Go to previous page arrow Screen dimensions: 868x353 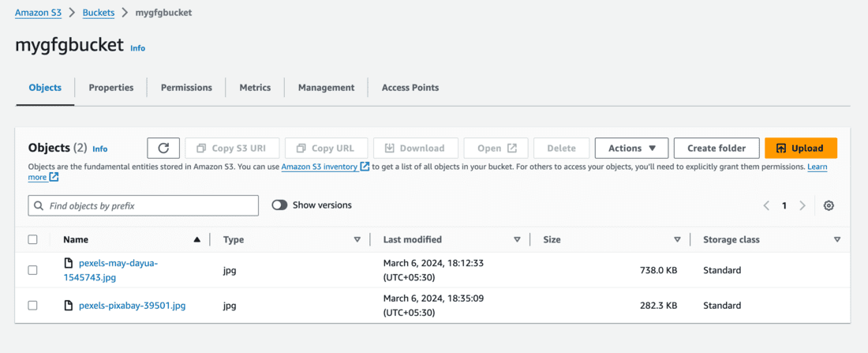766,205
